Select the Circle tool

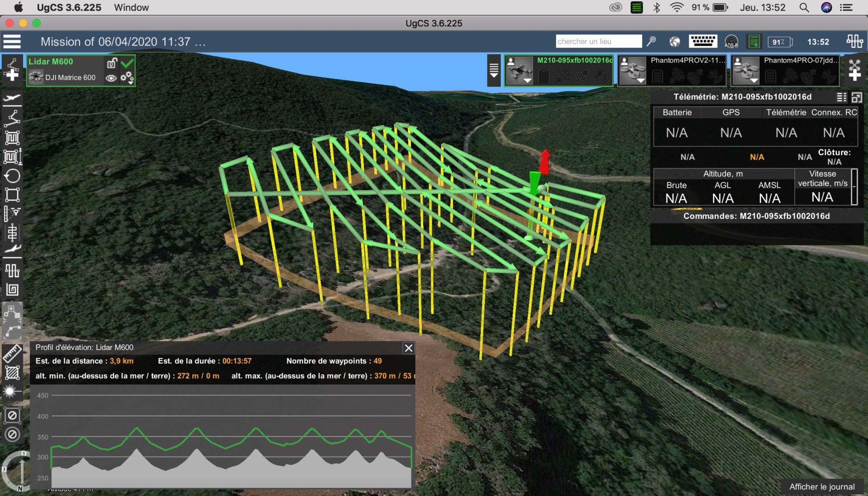point(12,176)
